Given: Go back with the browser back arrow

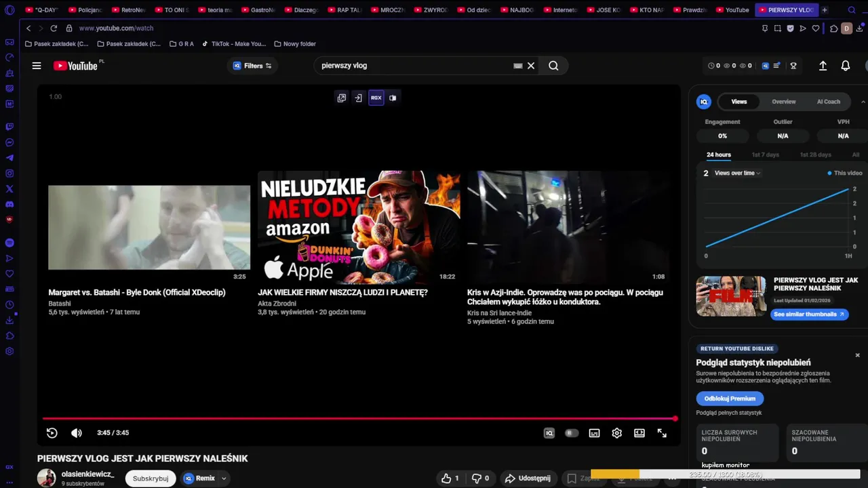Looking at the screenshot, I should click(28, 28).
